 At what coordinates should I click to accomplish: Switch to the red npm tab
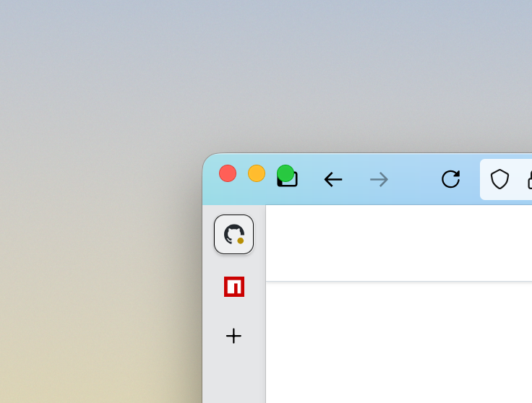click(234, 287)
